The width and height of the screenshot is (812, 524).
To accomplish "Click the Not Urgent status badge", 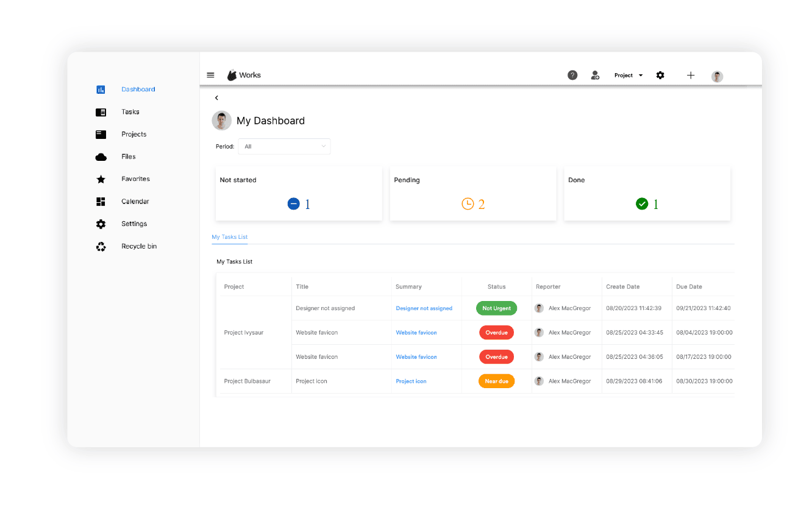I will pyautogui.click(x=497, y=308).
